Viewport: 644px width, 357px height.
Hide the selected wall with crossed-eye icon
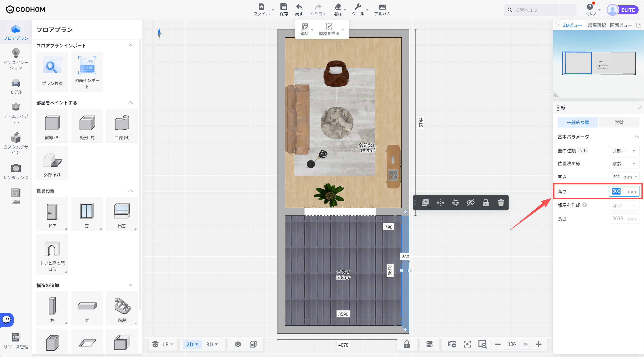(470, 203)
